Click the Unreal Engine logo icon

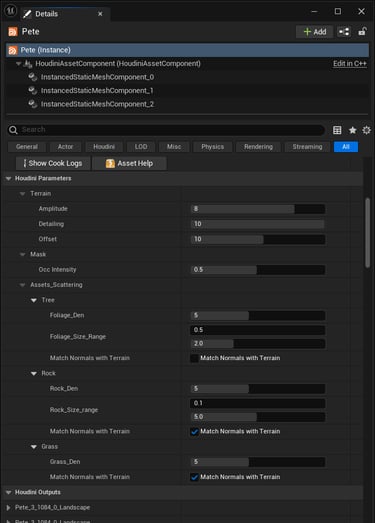tap(10, 11)
